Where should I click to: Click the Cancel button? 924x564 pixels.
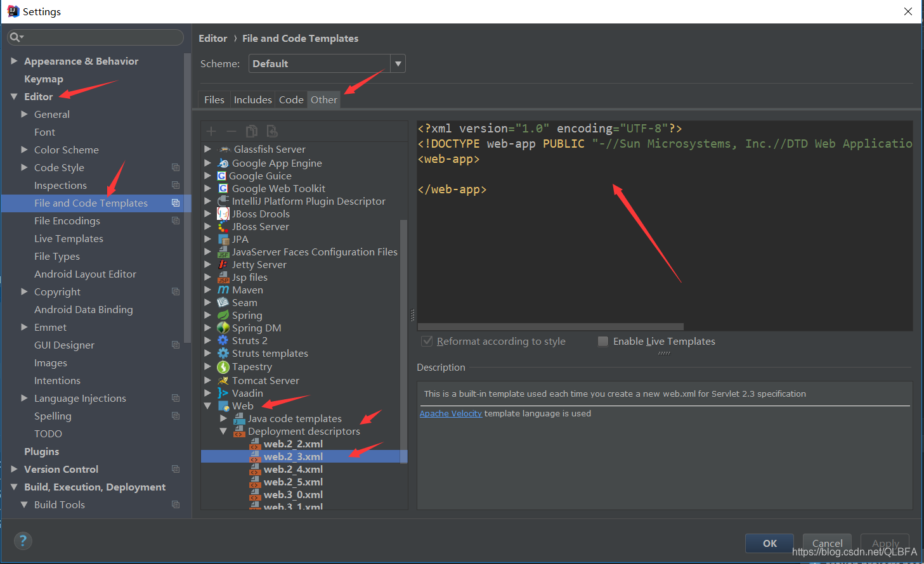click(x=827, y=543)
